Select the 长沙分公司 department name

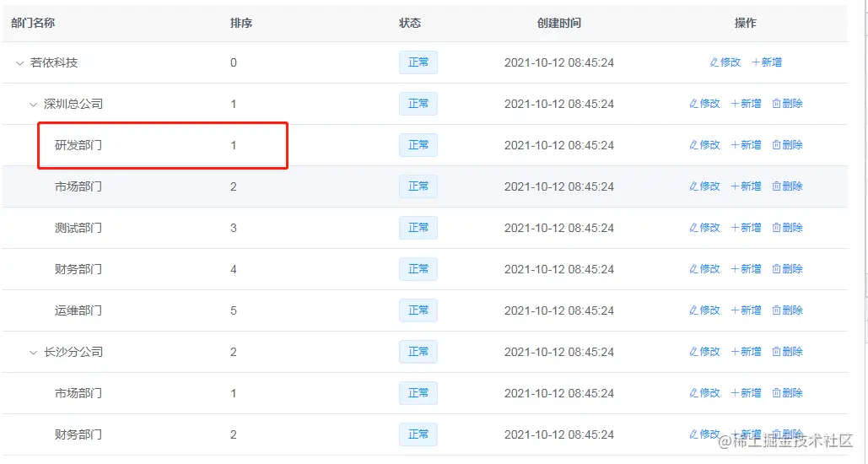click(73, 352)
